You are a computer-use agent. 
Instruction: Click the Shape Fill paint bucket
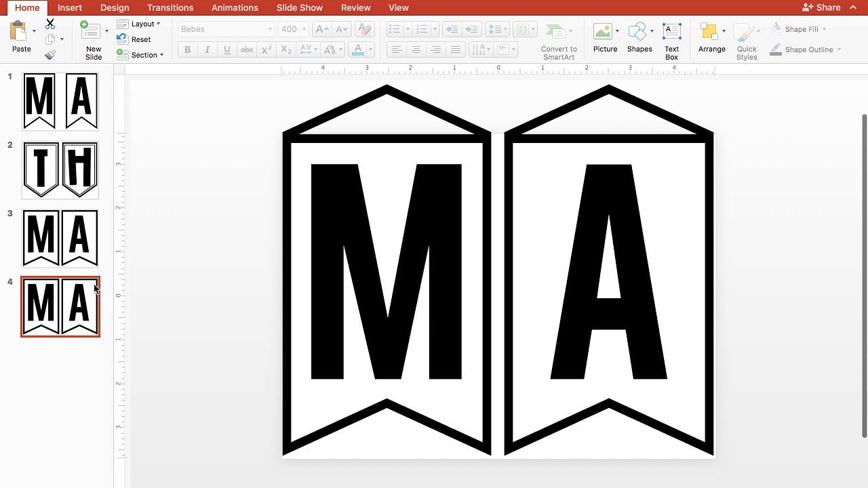tap(776, 29)
